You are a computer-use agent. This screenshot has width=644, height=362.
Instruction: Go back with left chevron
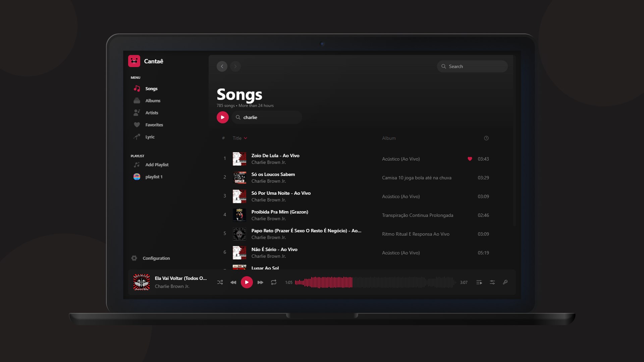222,66
